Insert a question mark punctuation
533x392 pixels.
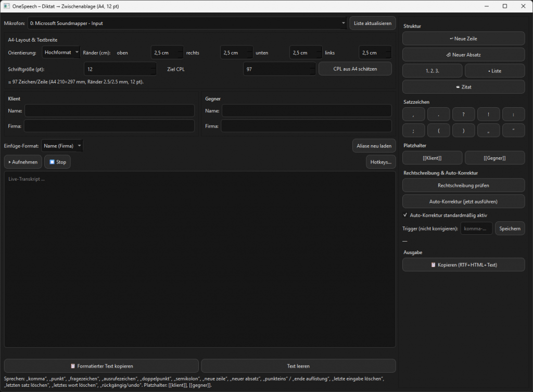click(x=463, y=114)
